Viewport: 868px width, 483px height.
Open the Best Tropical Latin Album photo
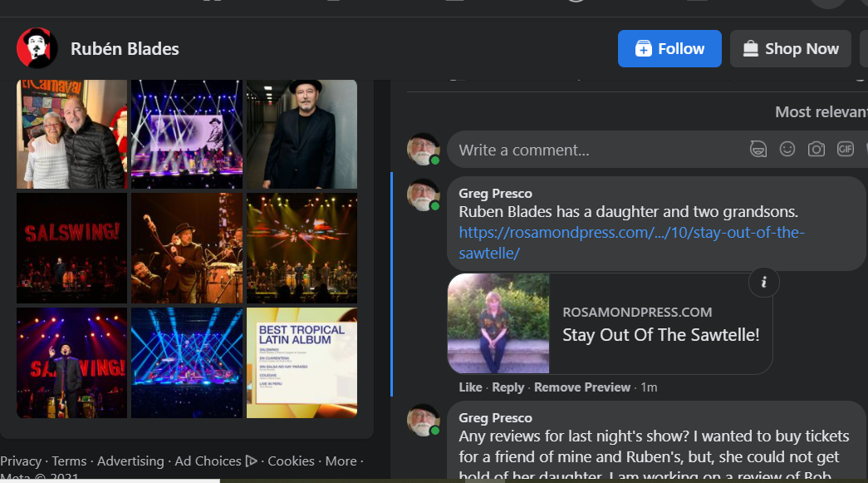point(302,362)
